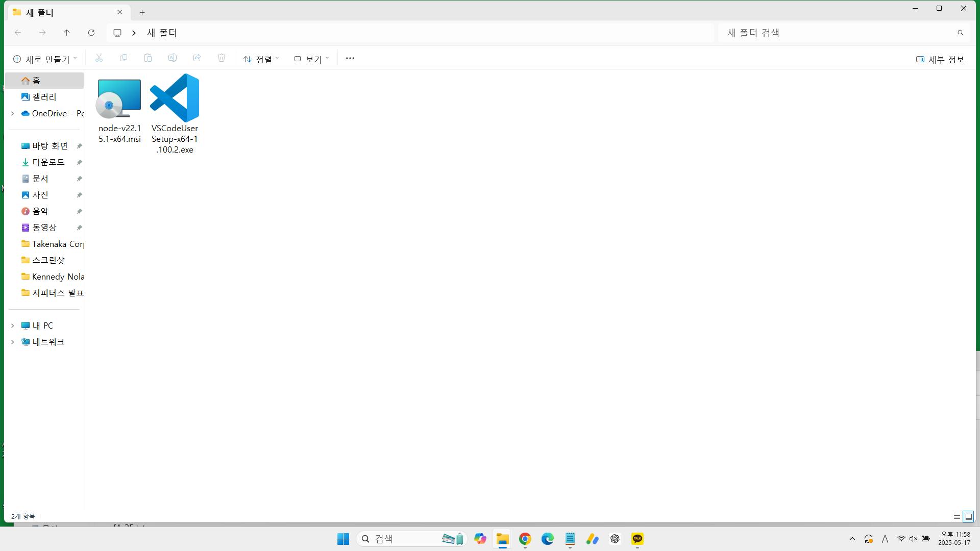Viewport: 980px width, 551px height.
Task: Switch to details list view in status bar
Action: click(x=957, y=516)
